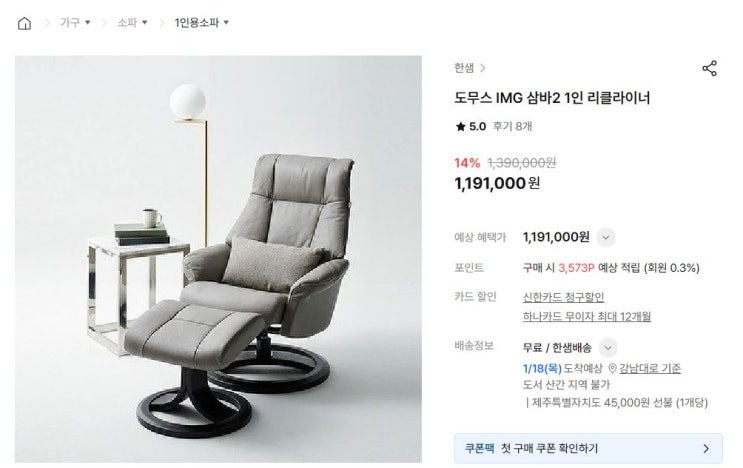View the 후기 8개 reviews
This screenshot has height=468, width=743.
tap(512, 126)
